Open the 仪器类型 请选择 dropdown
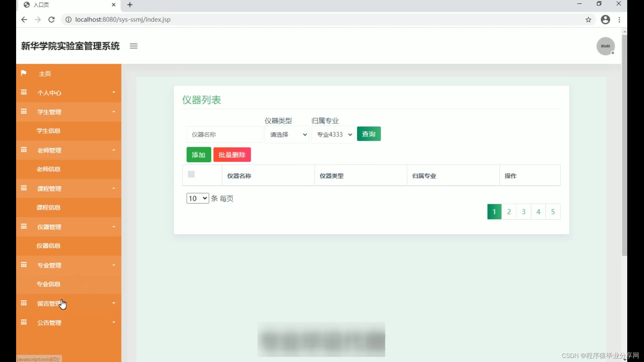Image resolution: width=644 pixels, height=362 pixels. click(x=287, y=134)
